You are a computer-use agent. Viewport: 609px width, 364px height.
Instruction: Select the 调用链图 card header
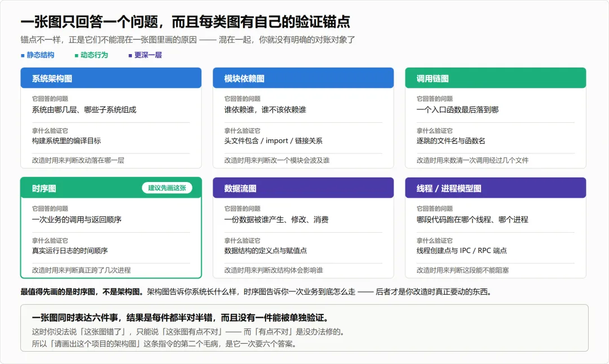click(496, 78)
